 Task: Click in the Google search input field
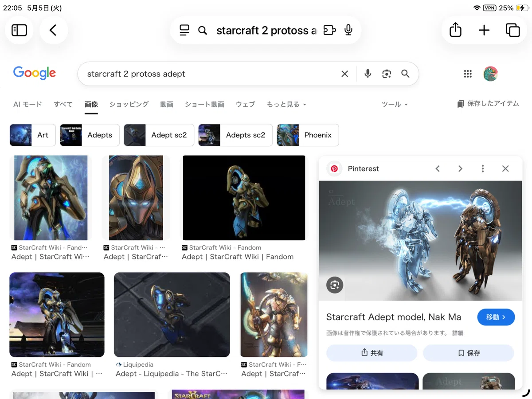click(x=211, y=74)
